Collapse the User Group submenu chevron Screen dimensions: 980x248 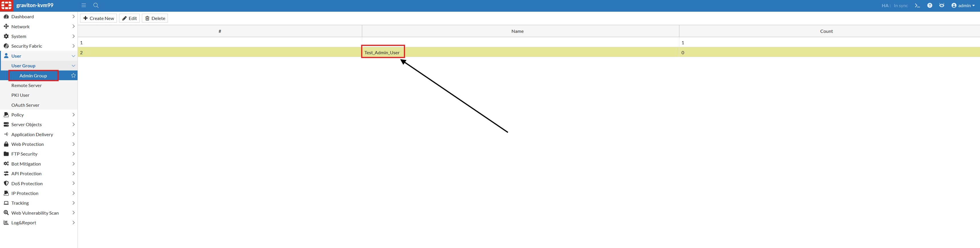point(74,66)
